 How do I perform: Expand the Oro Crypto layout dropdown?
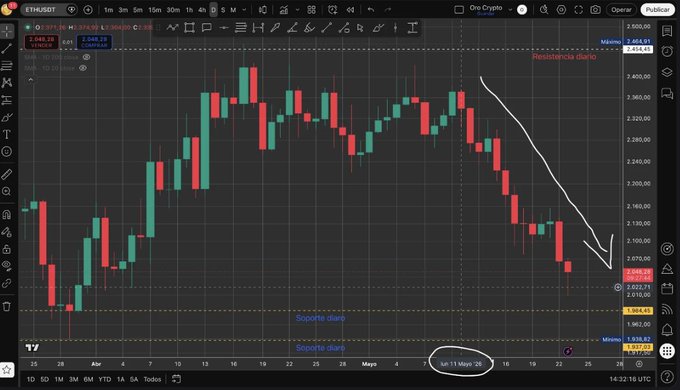coord(510,10)
